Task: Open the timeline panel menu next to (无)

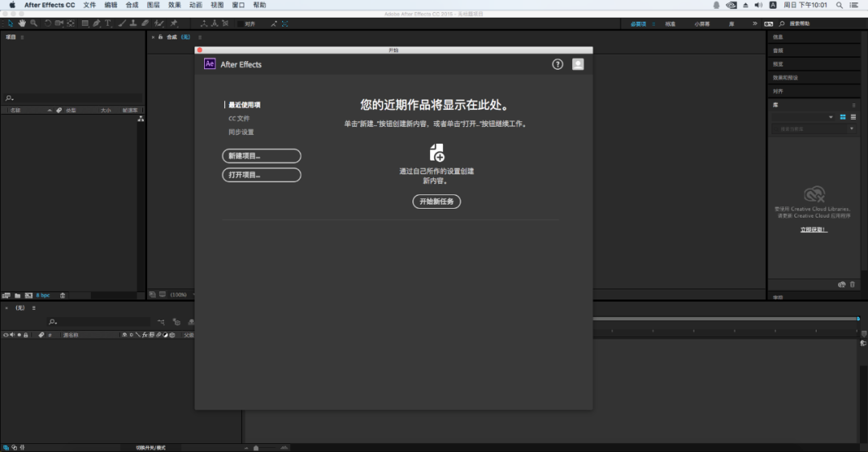Action: tap(34, 308)
